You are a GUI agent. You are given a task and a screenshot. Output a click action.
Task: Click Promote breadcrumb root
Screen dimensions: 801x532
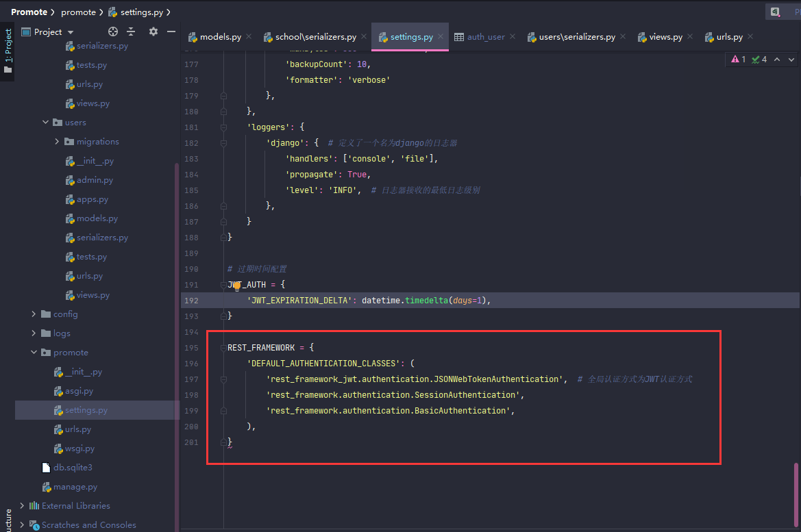tap(29, 12)
